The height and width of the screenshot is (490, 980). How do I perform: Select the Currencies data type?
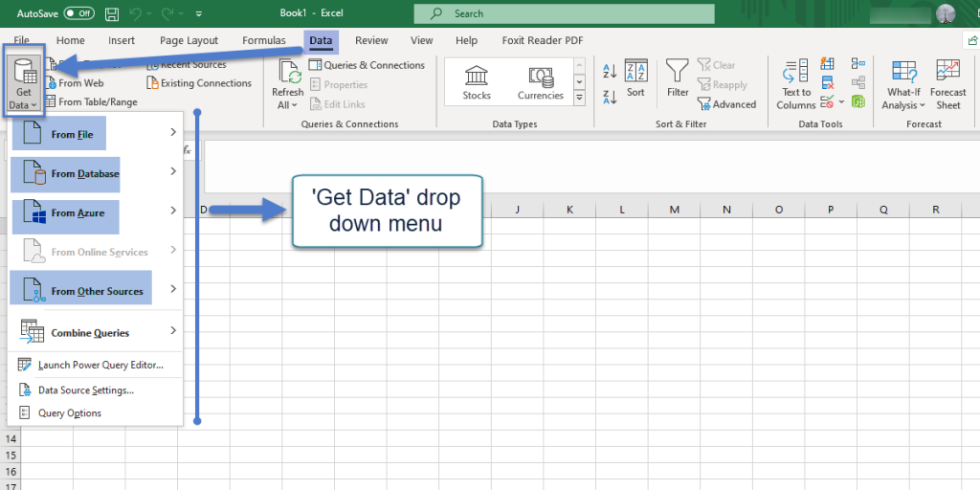[541, 82]
